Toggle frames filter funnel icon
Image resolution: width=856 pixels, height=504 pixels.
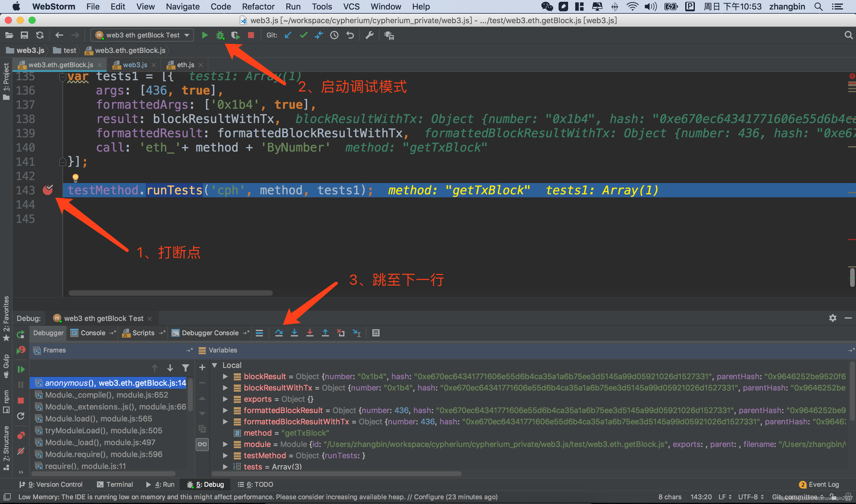pyautogui.click(x=186, y=368)
